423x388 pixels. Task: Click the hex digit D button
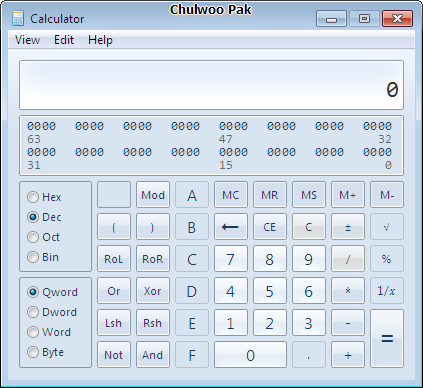coord(192,291)
